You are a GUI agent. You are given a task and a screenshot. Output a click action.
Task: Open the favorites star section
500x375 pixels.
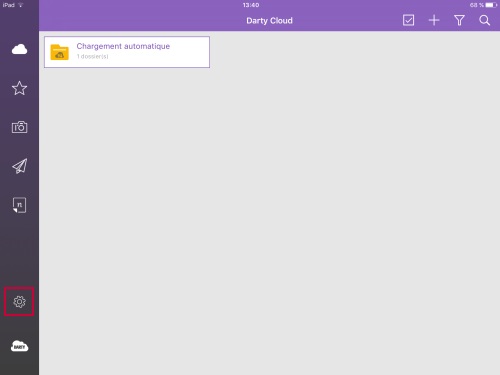click(19, 88)
